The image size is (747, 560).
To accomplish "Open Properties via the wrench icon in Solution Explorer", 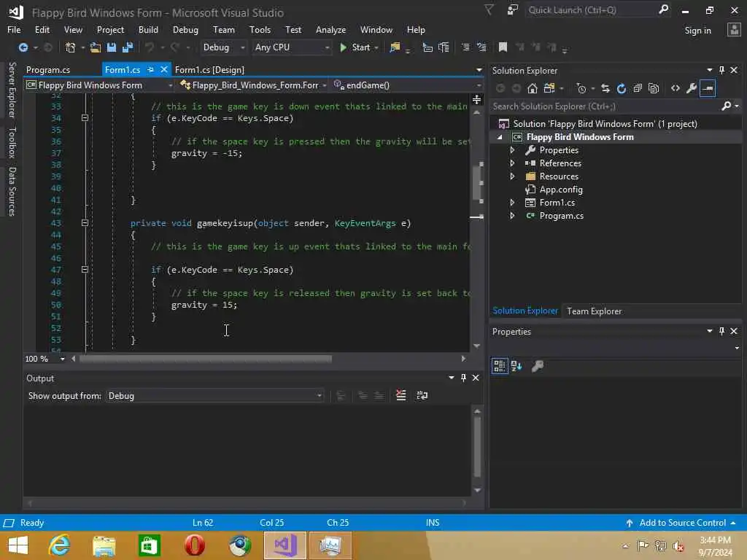I will tap(692, 88).
